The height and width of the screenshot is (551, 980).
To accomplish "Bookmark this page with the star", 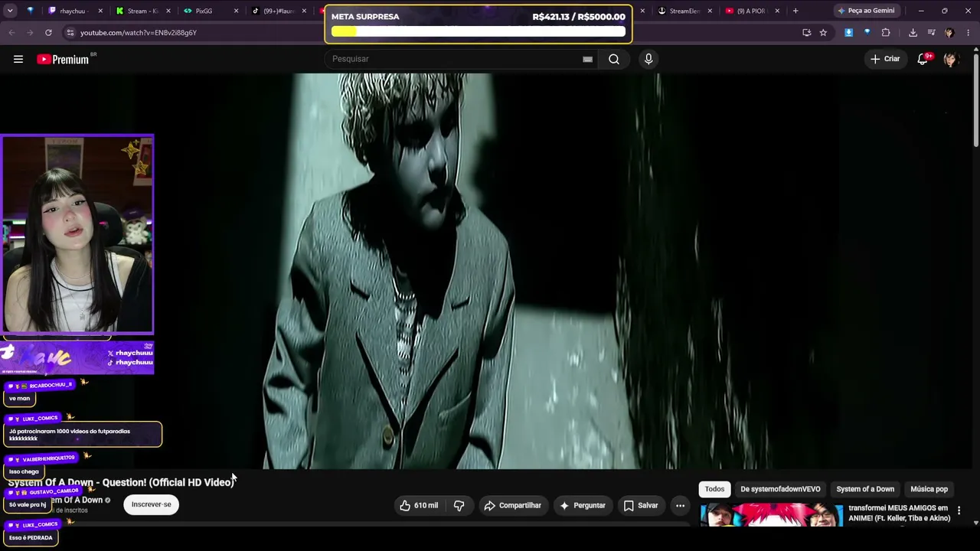I will point(823,32).
